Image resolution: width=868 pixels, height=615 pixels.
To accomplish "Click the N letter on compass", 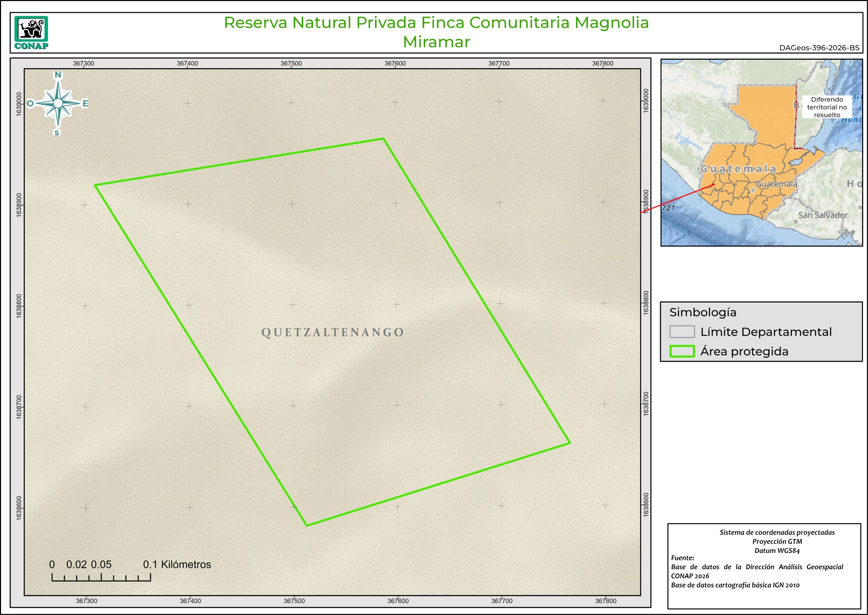I will [58, 75].
